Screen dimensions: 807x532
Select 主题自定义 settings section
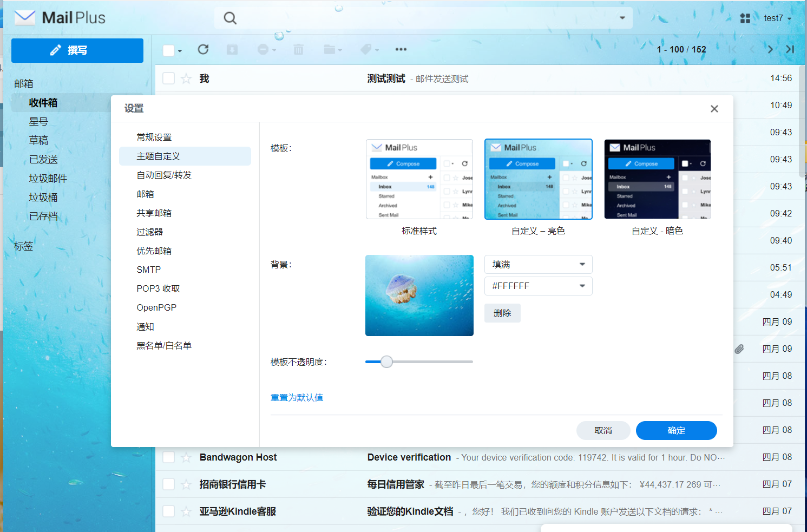185,156
